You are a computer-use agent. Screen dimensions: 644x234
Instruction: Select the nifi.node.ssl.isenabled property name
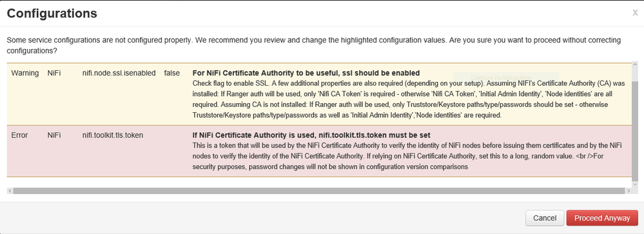[x=119, y=73]
